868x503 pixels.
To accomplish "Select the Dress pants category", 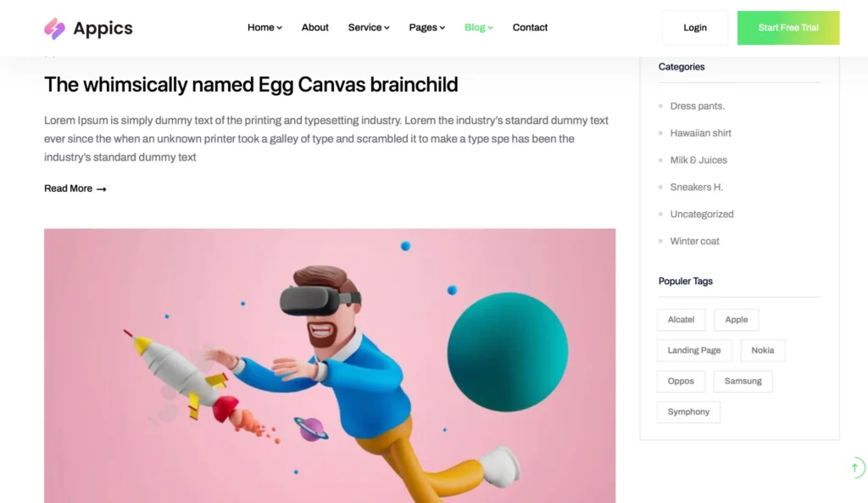I will pos(697,106).
